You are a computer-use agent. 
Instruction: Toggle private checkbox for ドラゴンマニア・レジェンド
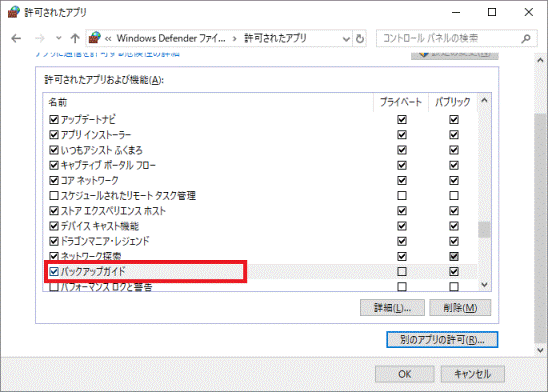pos(402,241)
